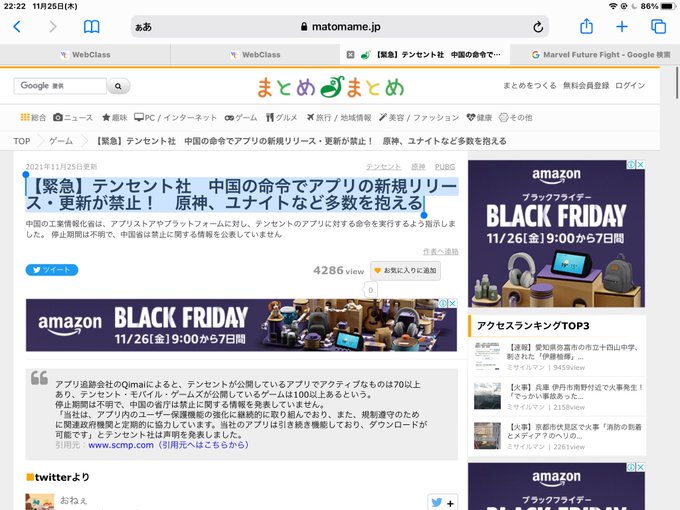This screenshot has width=680, height=510.
Task: Click the ツイート button
Action: click(x=52, y=270)
